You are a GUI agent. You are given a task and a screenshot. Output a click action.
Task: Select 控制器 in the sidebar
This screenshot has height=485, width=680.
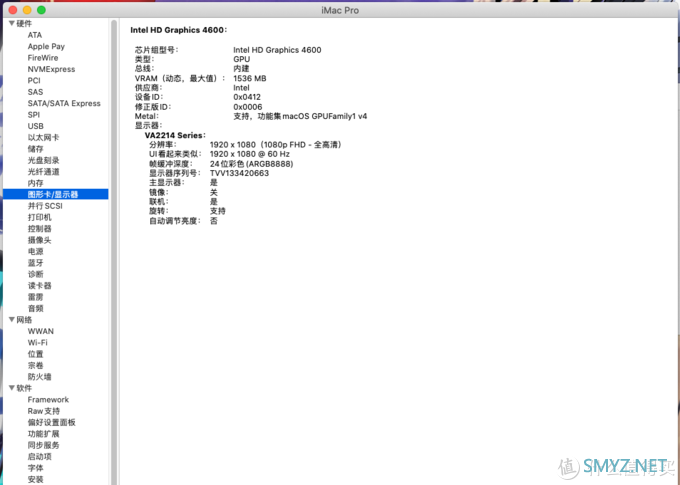[x=39, y=229]
